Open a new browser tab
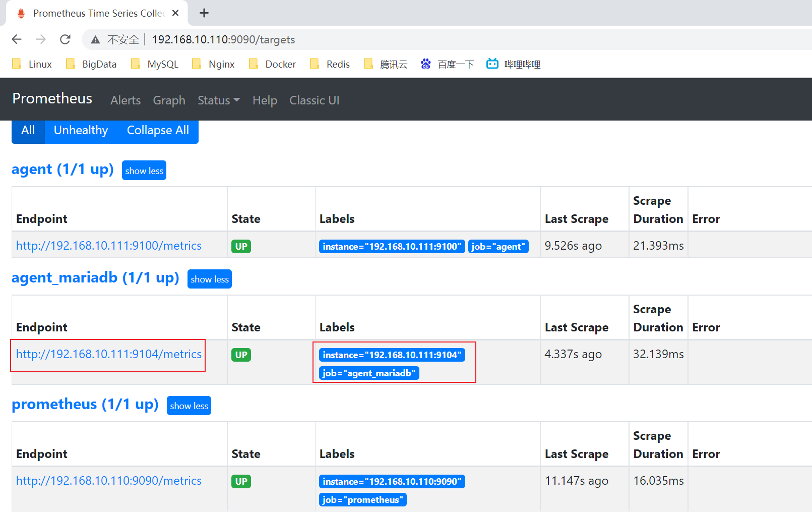Screen dimensions: 812x514 coord(204,13)
